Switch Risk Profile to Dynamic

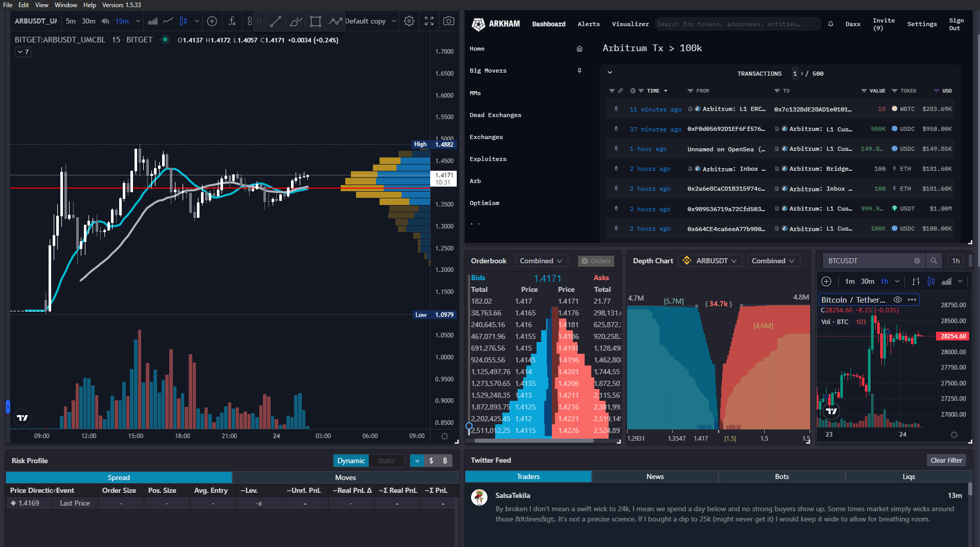pyautogui.click(x=351, y=461)
